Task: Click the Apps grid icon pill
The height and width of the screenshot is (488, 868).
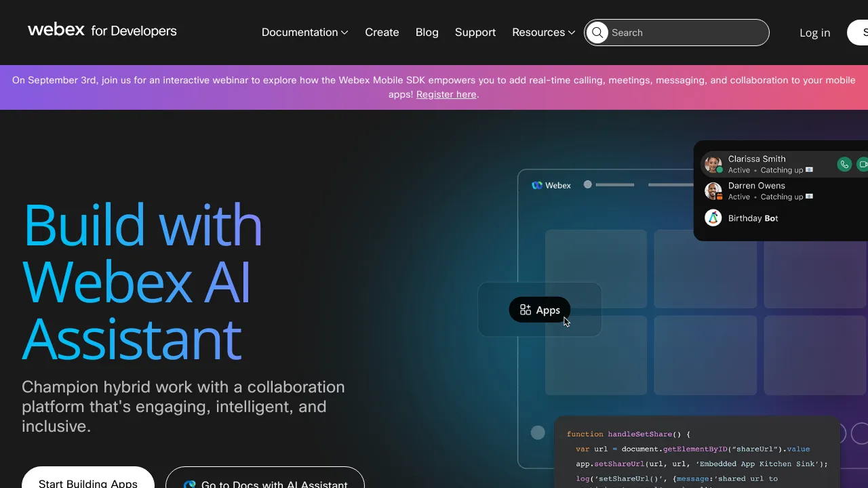Action: tap(540, 310)
